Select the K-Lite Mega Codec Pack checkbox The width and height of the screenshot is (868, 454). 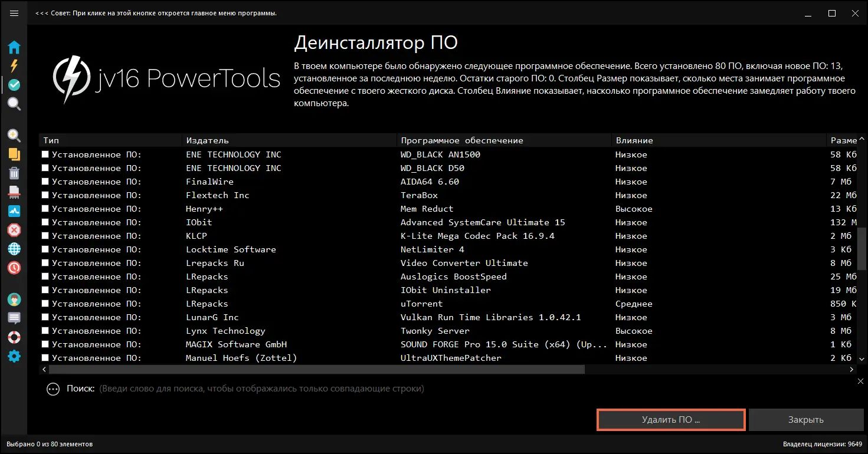[x=45, y=236]
